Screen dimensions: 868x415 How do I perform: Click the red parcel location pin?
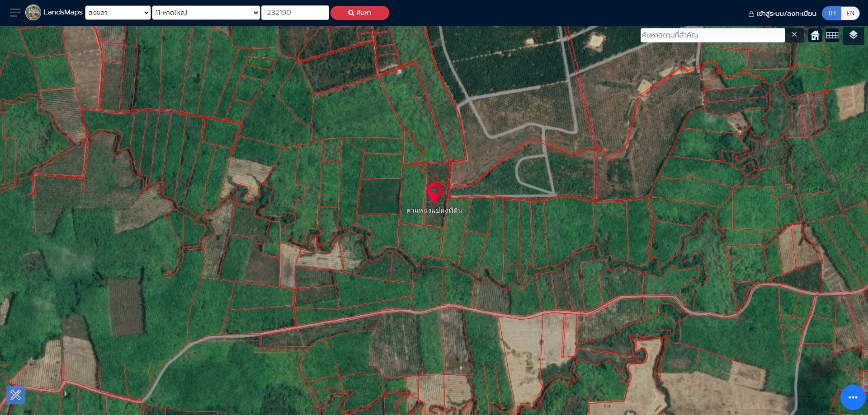(435, 193)
